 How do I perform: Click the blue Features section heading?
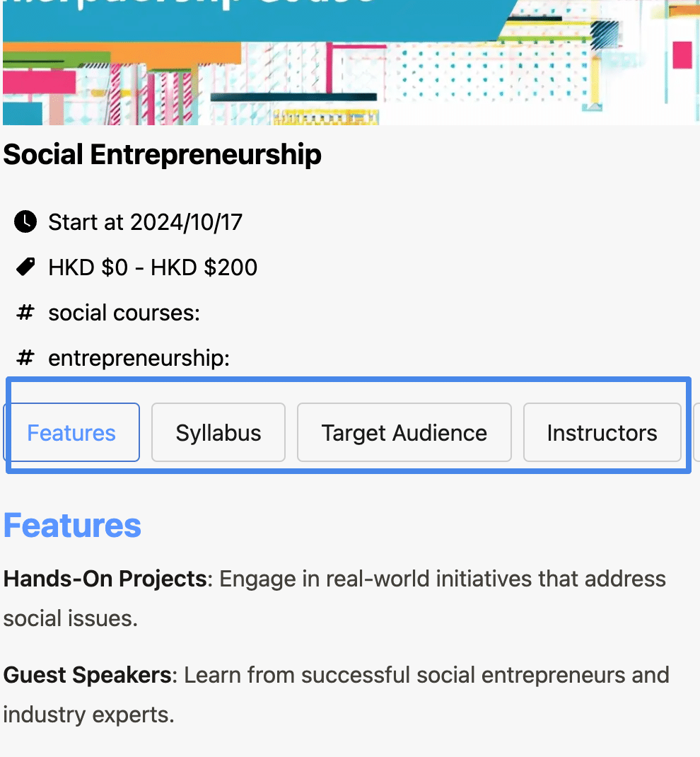[x=72, y=525]
